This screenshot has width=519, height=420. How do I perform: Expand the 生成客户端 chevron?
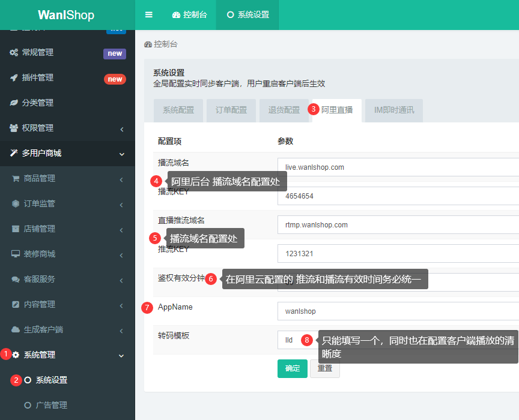pyautogui.click(x=121, y=331)
